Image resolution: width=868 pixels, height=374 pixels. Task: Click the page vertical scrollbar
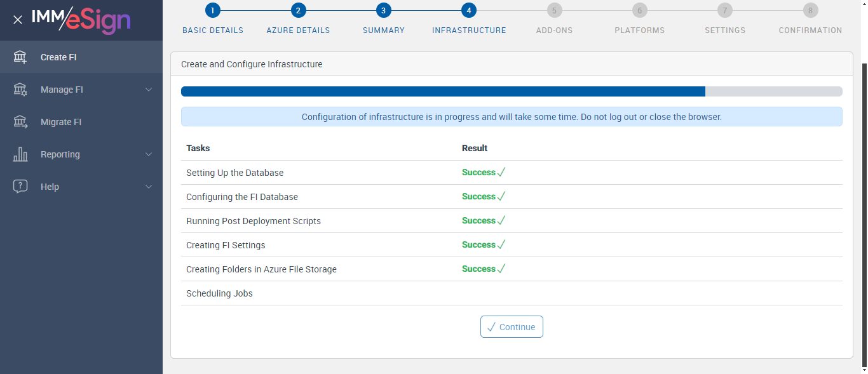click(x=864, y=216)
